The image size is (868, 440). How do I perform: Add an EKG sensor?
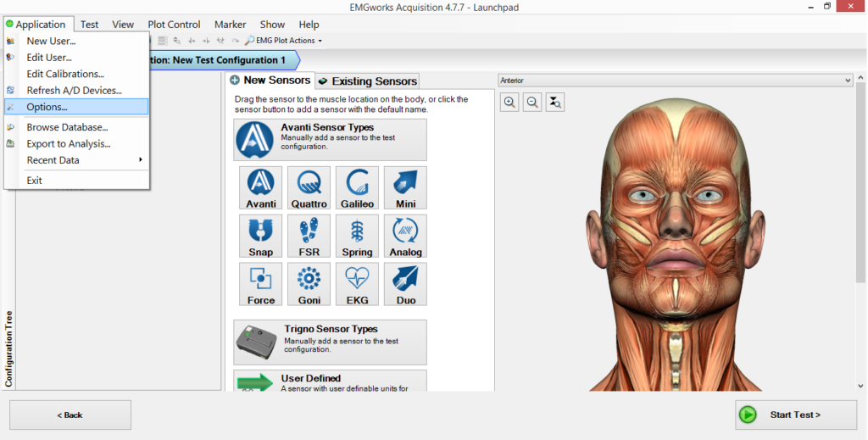[x=357, y=284]
